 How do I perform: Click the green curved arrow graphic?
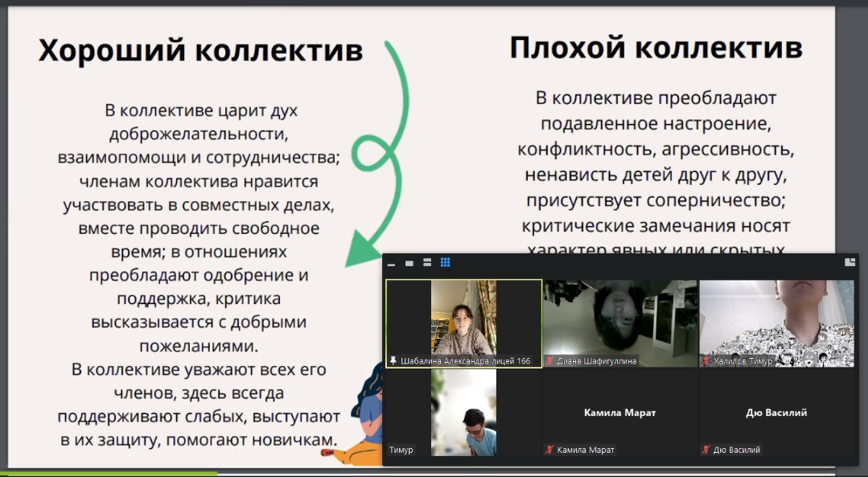[388, 153]
